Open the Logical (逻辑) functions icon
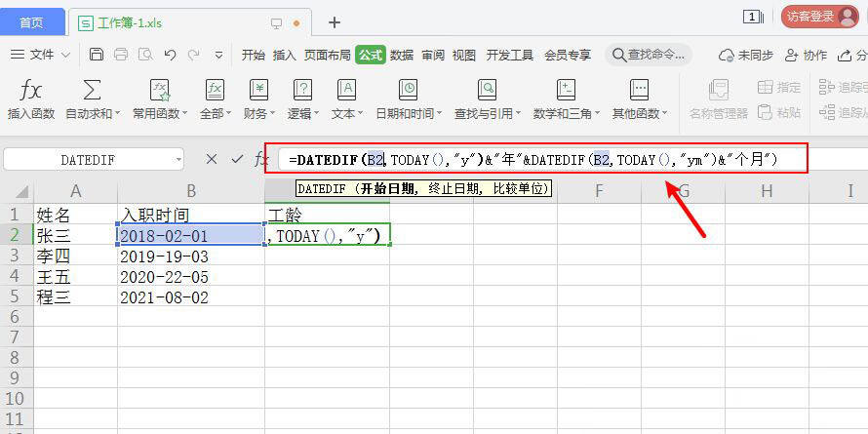The image size is (868, 434). [x=302, y=90]
